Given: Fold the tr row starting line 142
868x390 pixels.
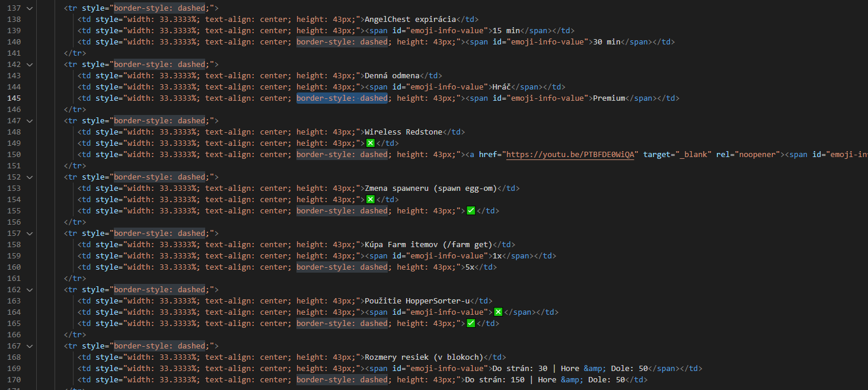Looking at the screenshot, I should coord(30,65).
